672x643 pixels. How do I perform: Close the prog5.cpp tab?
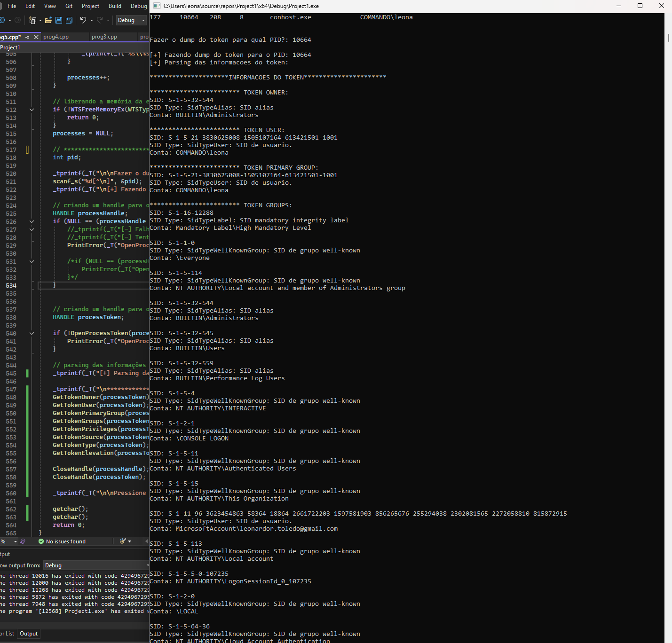(36, 37)
